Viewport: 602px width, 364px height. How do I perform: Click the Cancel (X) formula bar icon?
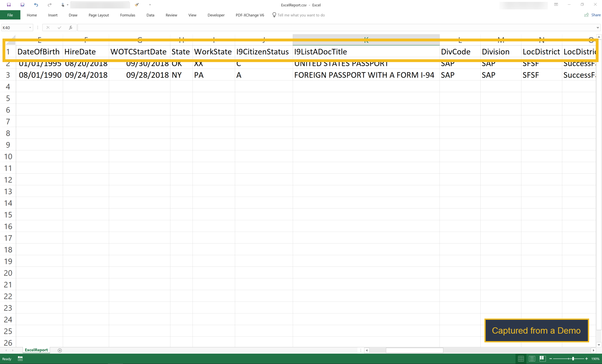48,28
